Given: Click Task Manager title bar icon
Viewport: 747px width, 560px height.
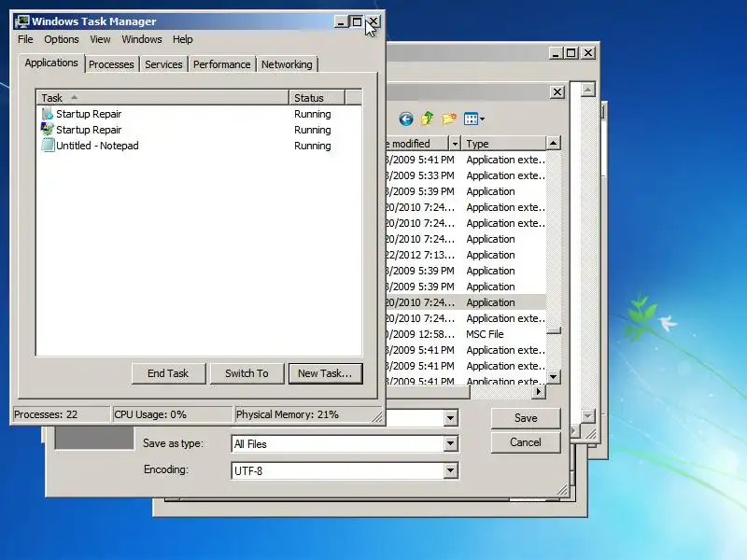Looking at the screenshot, I should 21,21.
